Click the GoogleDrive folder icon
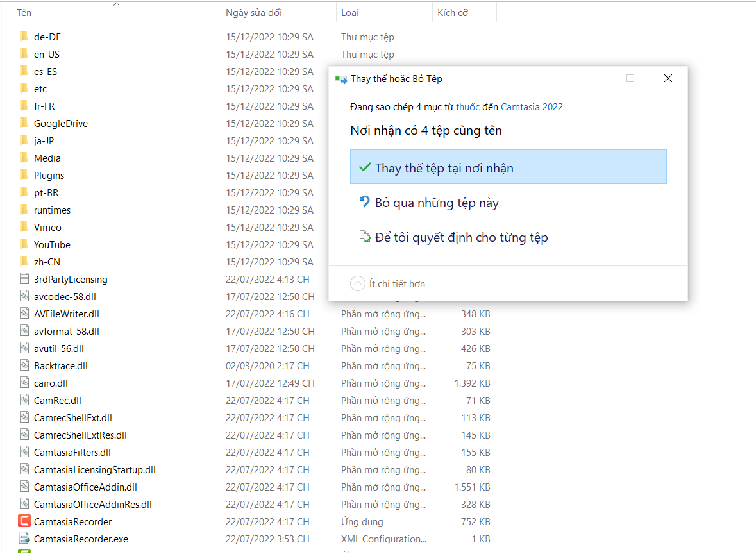Image resolution: width=756 pixels, height=554 pixels. click(24, 123)
